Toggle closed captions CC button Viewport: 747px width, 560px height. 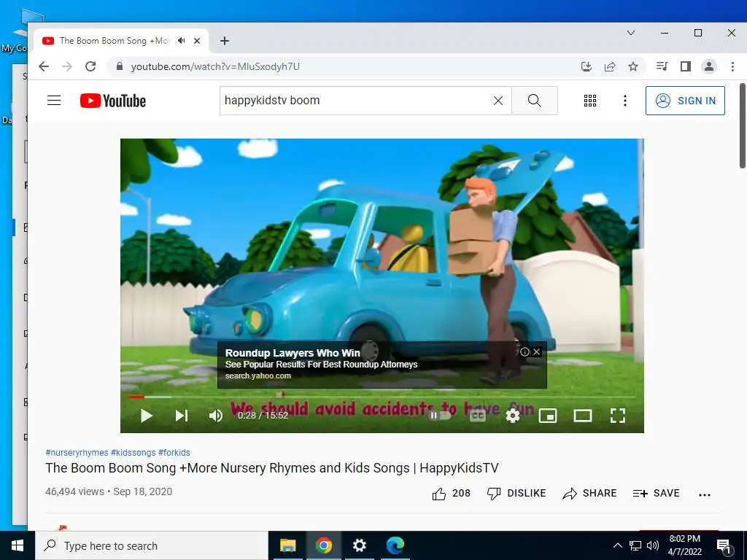[477, 416]
